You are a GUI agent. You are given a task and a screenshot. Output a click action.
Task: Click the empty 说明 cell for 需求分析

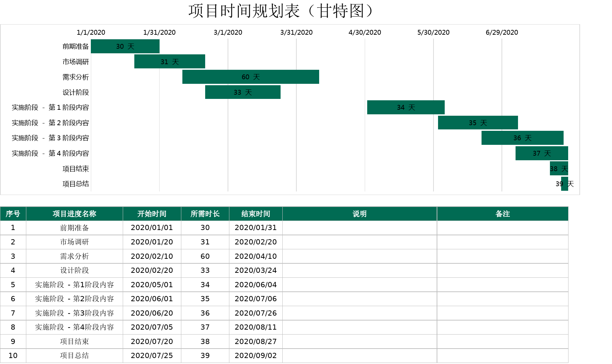[359, 256]
